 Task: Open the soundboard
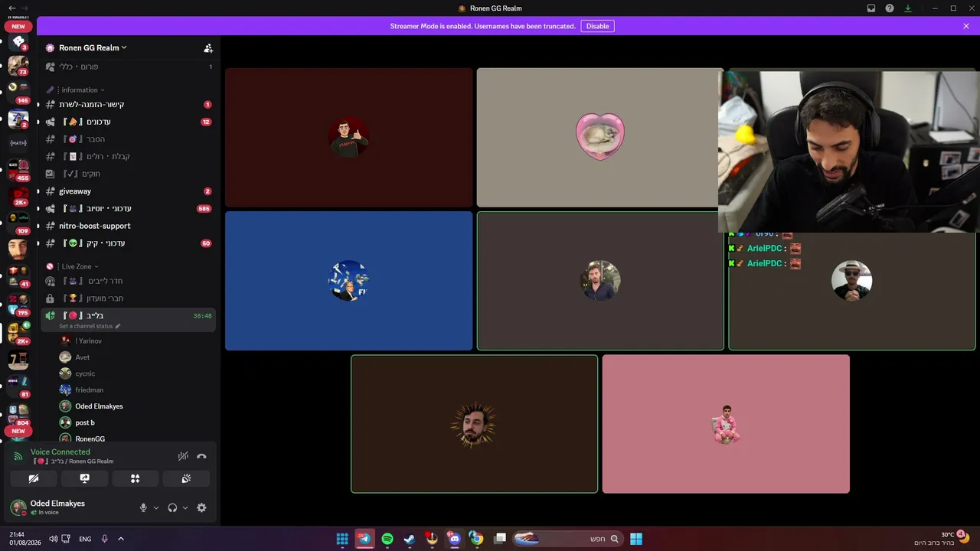pyautogui.click(x=186, y=478)
